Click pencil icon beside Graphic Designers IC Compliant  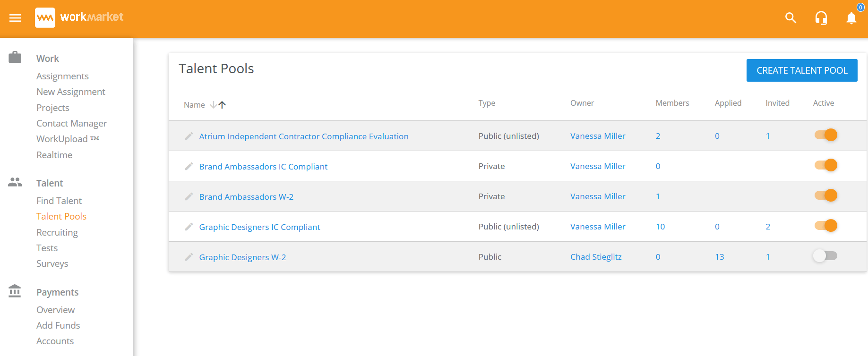point(189,227)
